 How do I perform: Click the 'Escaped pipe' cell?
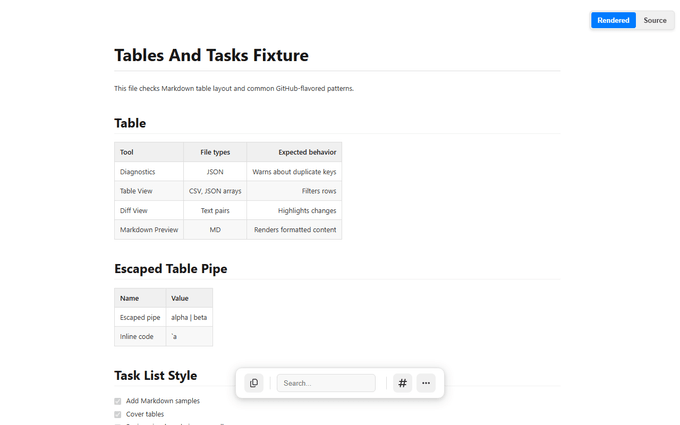[x=140, y=317]
